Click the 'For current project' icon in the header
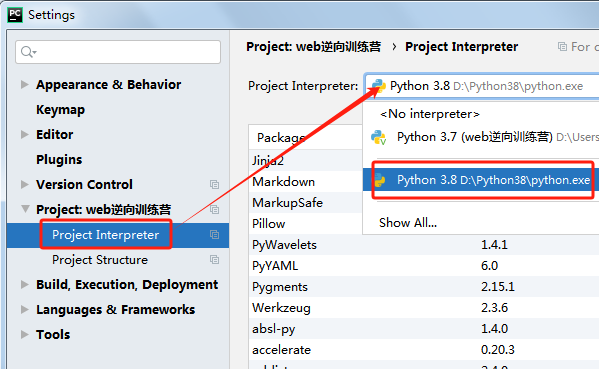Viewport: 599px width, 369px height. point(562,47)
